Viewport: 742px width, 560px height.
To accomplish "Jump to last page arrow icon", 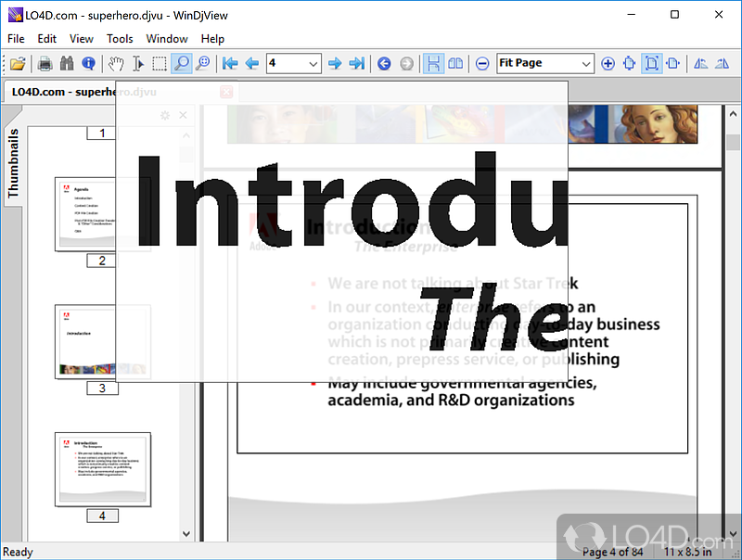I will point(356,63).
